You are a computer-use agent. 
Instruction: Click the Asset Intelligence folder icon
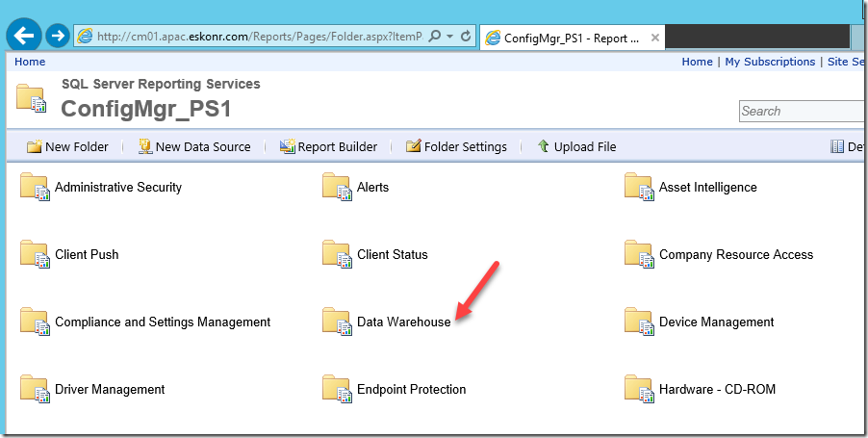pyautogui.click(x=639, y=187)
